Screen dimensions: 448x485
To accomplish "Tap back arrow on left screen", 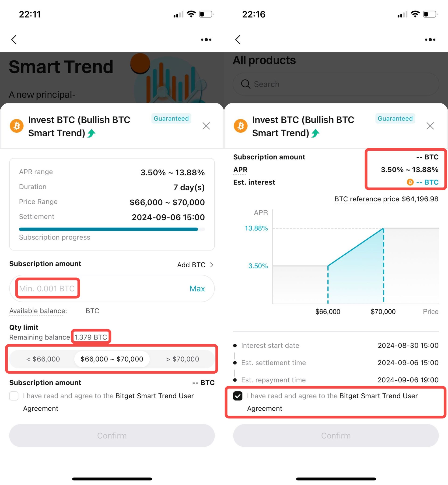I will click(x=14, y=39).
